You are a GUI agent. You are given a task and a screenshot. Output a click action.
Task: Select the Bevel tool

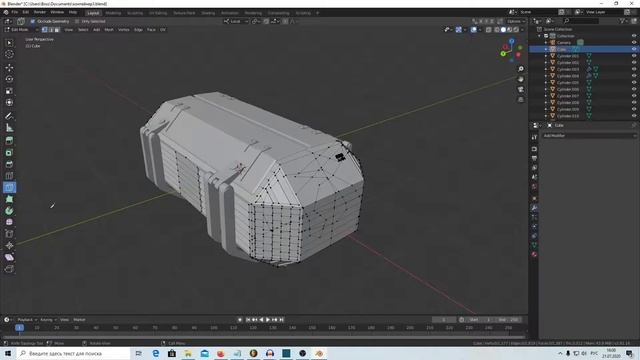point(9,164)
